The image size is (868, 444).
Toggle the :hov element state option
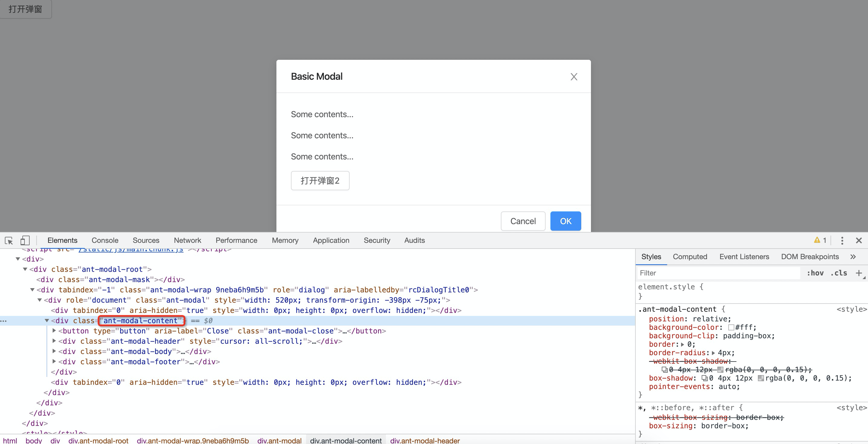[x=815, y=273]
